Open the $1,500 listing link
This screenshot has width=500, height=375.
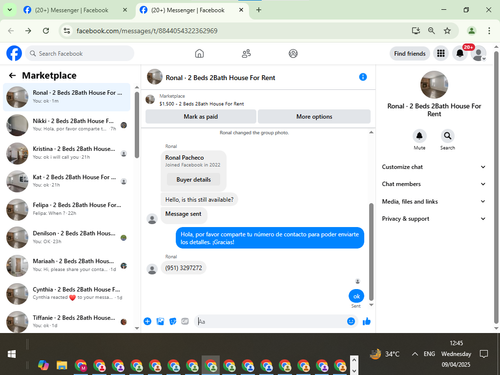[201, 104]
